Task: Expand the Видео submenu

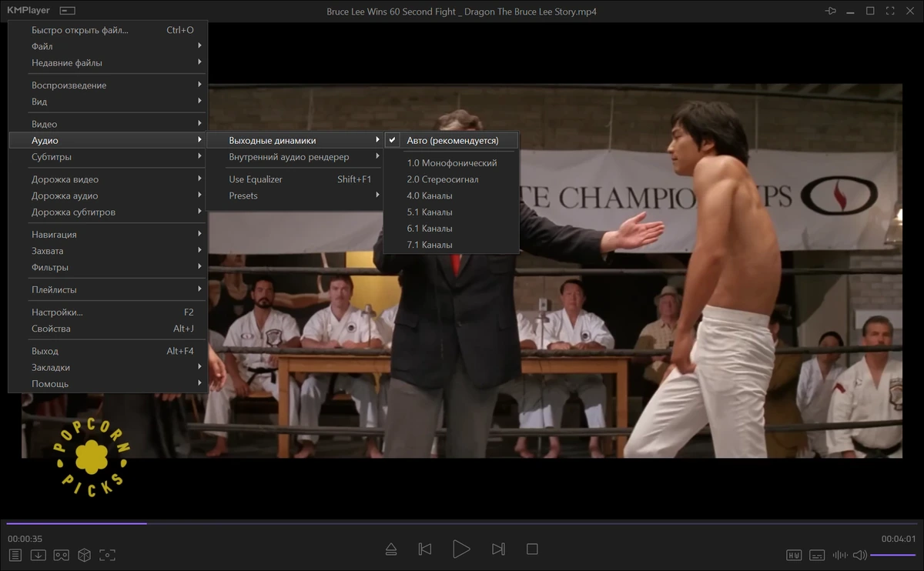Action: pos(108,124)
